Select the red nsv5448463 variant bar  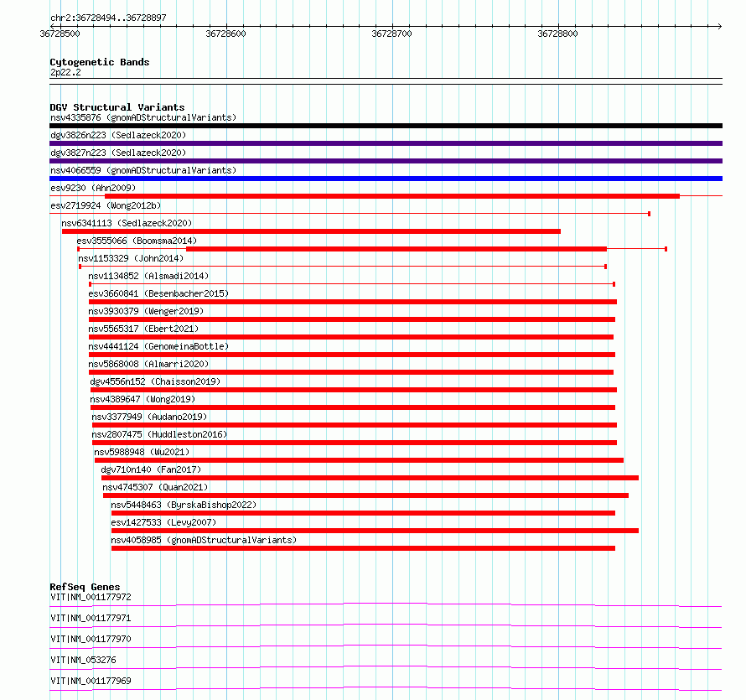click(364, 513)
